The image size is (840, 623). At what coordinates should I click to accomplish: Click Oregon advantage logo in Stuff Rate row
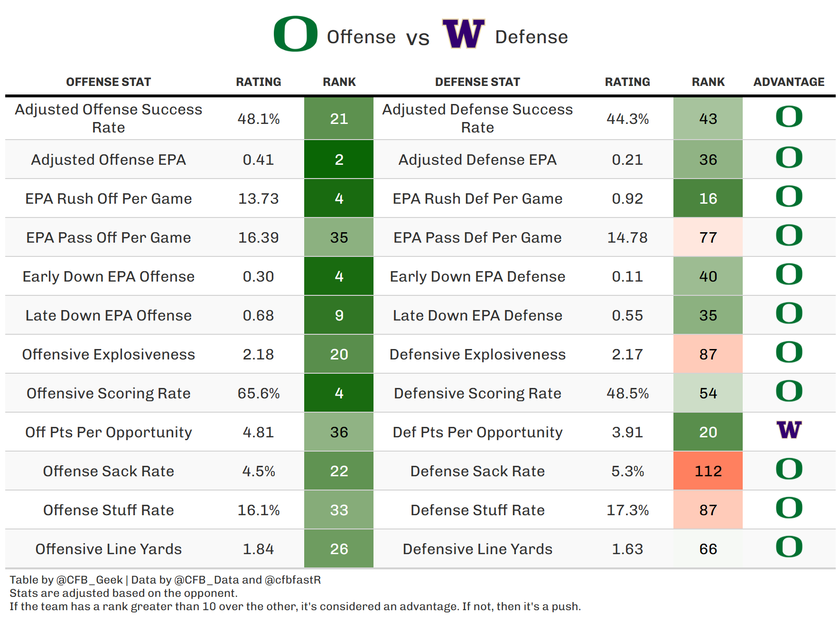click(x=789, y=508)
